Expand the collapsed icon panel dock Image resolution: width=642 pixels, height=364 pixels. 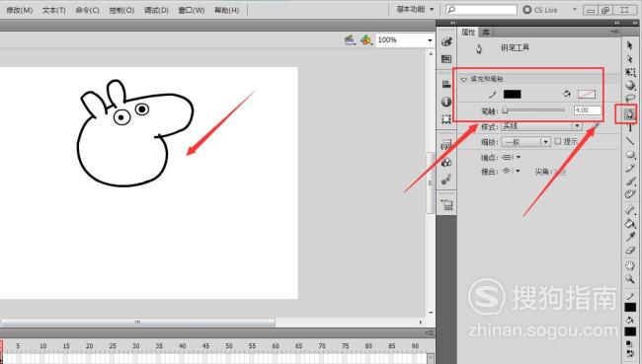pos(452,23)
